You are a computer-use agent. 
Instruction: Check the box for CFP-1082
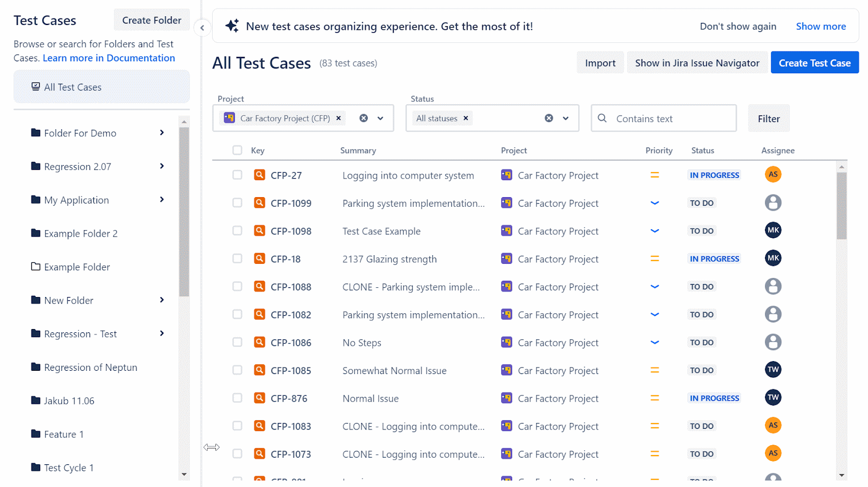(x=237, y=314)
